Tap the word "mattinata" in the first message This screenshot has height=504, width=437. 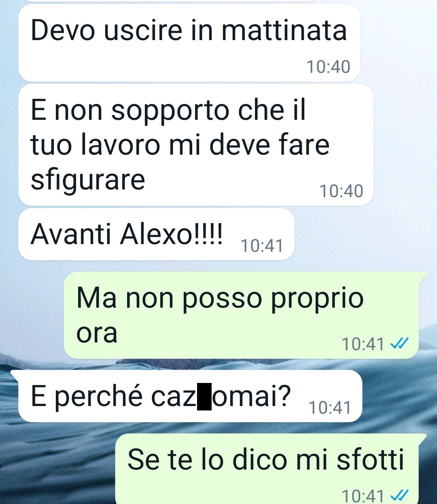tap(284, 30)
